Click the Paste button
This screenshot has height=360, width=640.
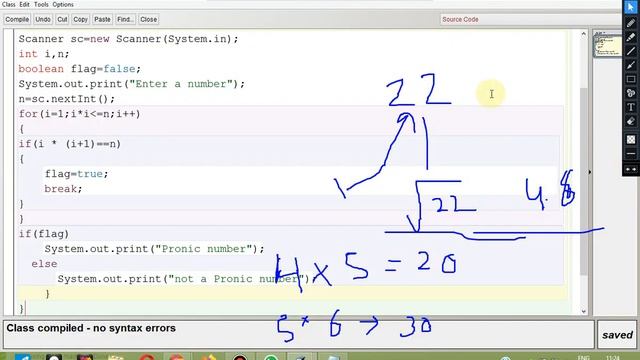pos(102,19)
